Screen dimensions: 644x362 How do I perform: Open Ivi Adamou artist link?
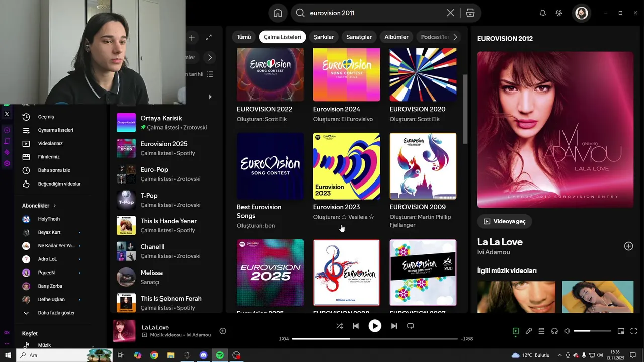click(494, 252)
